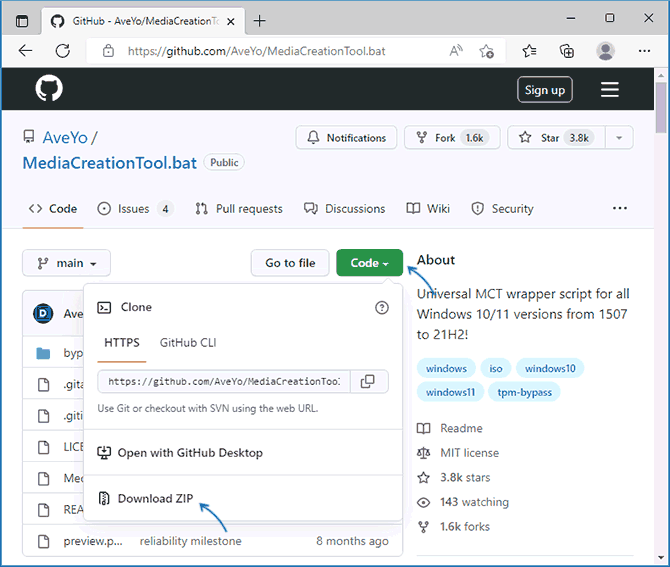Open the MediaCreationTool.bat repo link
Viewport: 670px width, 567px height.
point(110,163)
